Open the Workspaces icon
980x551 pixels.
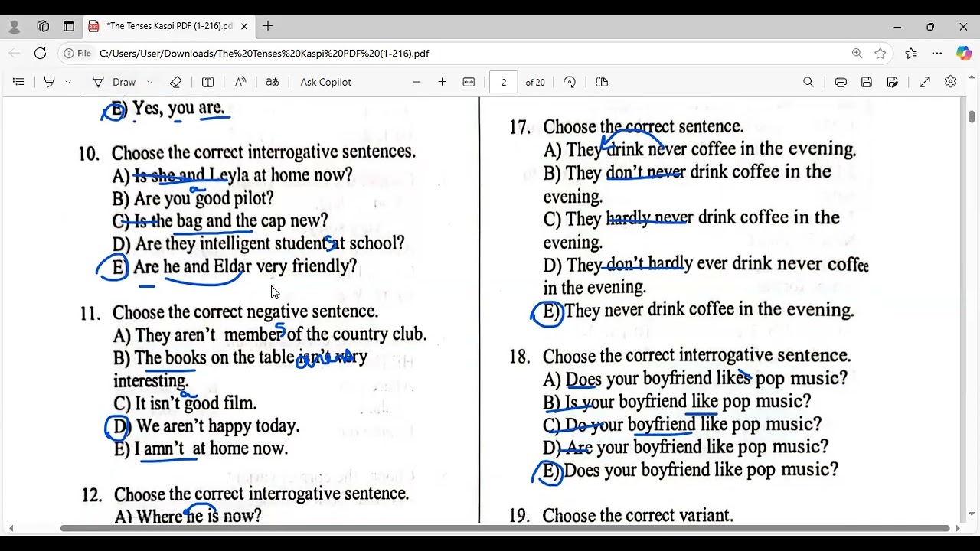[x=43, y=26]
